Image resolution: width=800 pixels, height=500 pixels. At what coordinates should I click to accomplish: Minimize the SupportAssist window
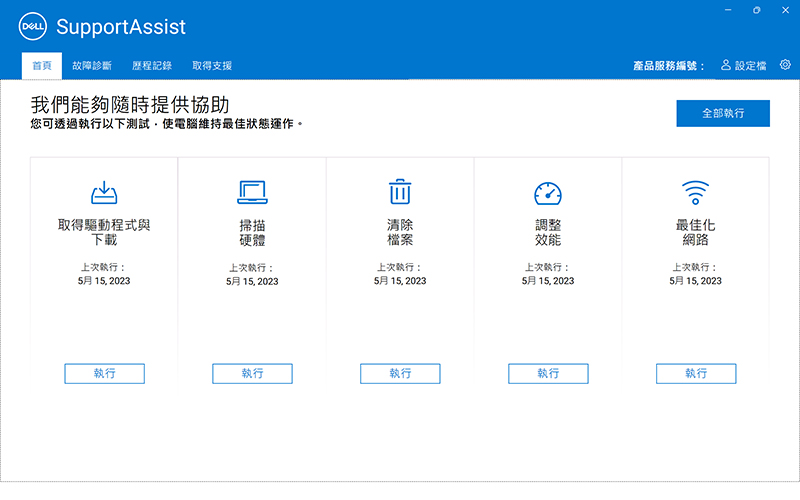pyautogui.click(x=728, y=10)
